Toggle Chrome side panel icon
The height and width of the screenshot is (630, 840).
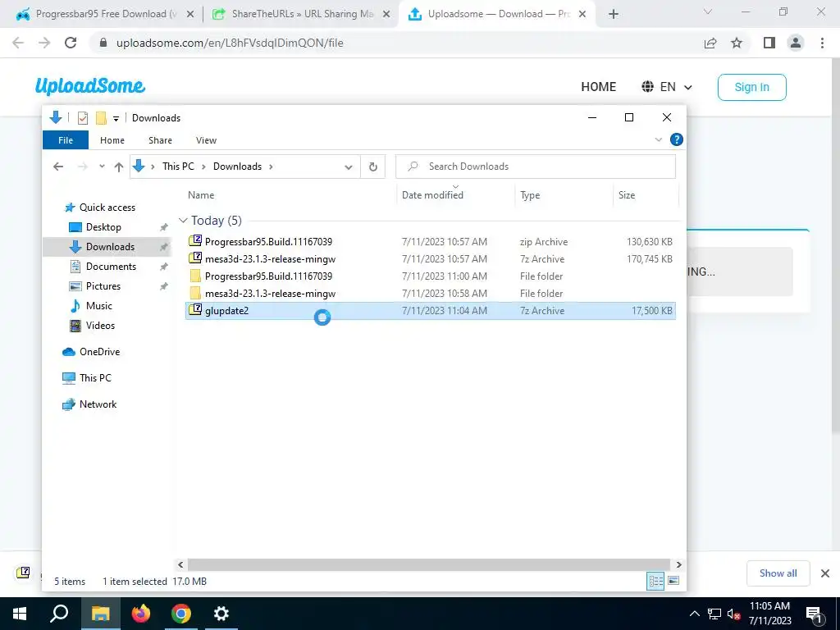[x=769, y=43]
